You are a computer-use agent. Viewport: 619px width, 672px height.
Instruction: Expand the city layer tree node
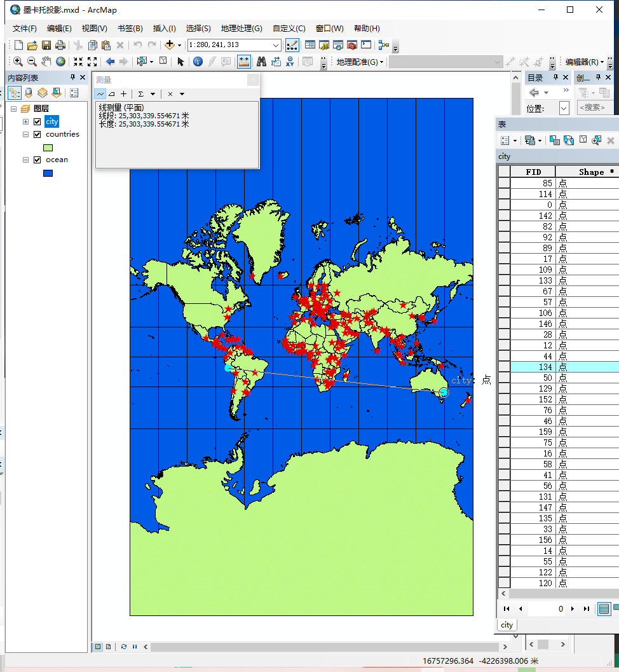tap(25, 121)
